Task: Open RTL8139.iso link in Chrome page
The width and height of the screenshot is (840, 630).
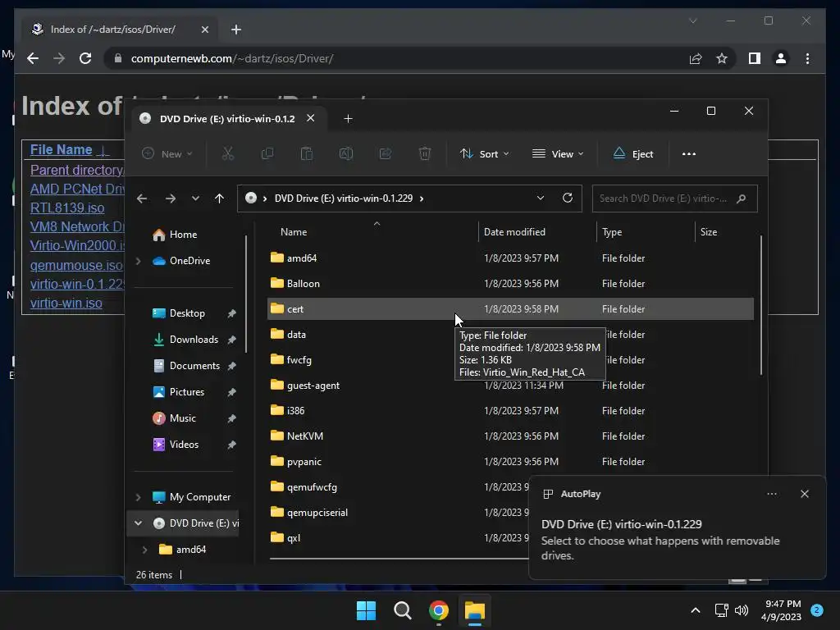Action: pyautogui.click(x=67, y=208)
